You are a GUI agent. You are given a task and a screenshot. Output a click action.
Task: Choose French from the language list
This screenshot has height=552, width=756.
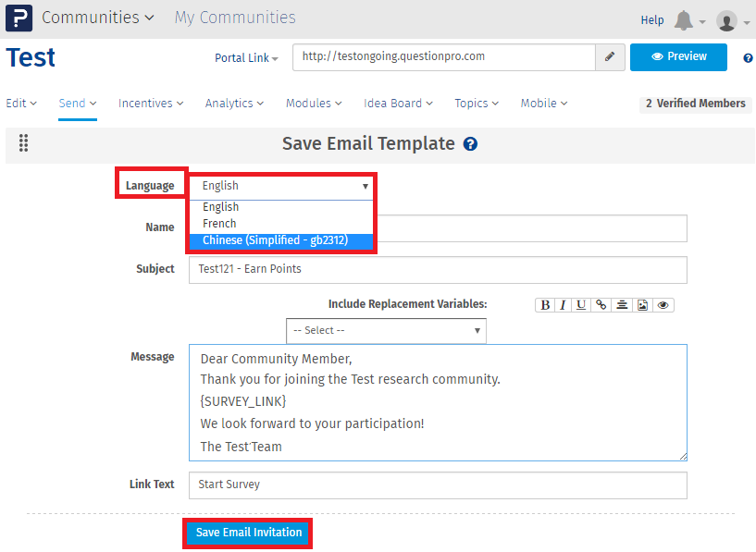pos(220,224)
